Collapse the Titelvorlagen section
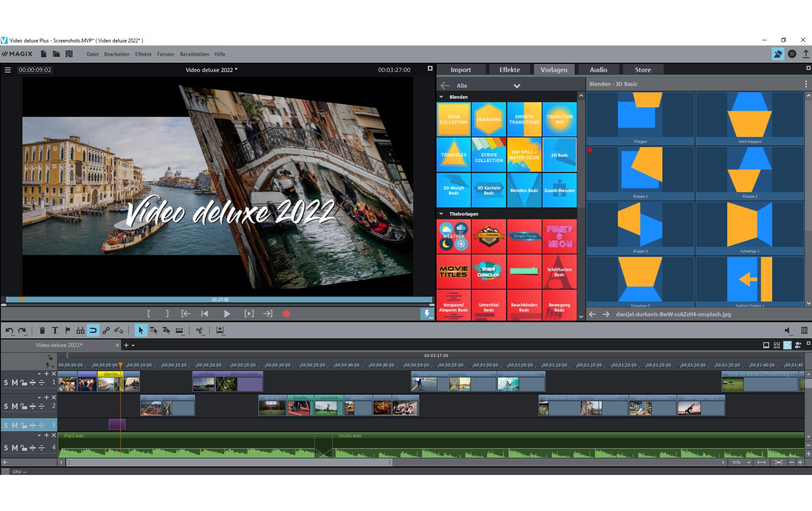 pyautogui.click(x=441, y=214)
